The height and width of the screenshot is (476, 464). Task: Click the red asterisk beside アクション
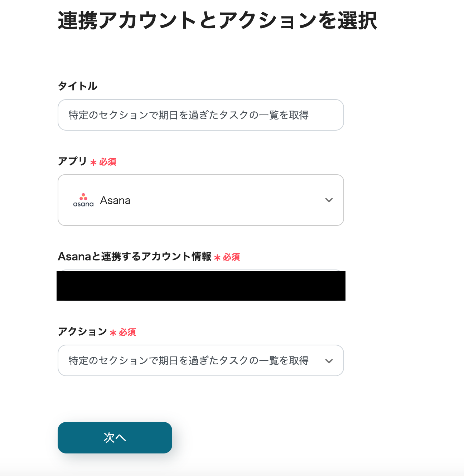[x=113, y=333]
